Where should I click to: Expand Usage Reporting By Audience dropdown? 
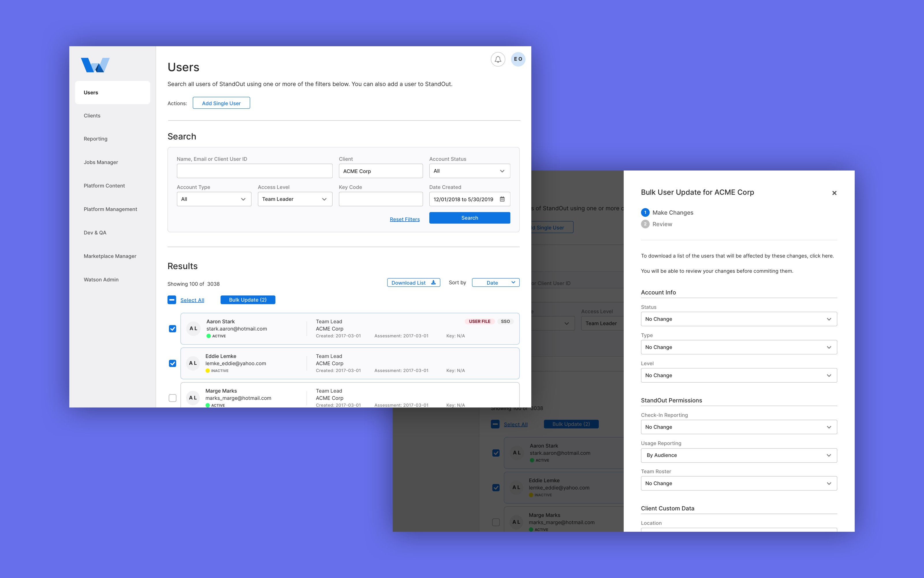(x=739, y=455)
